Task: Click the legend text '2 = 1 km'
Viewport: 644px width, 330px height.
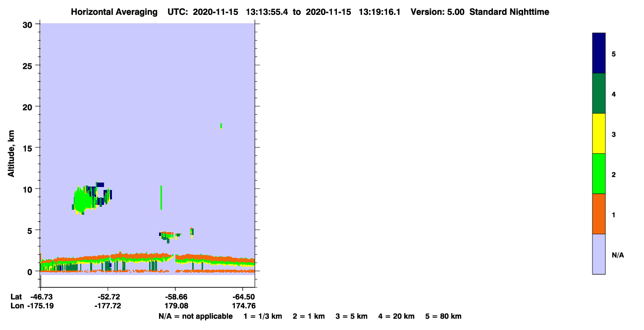Action: pos(309,316)
